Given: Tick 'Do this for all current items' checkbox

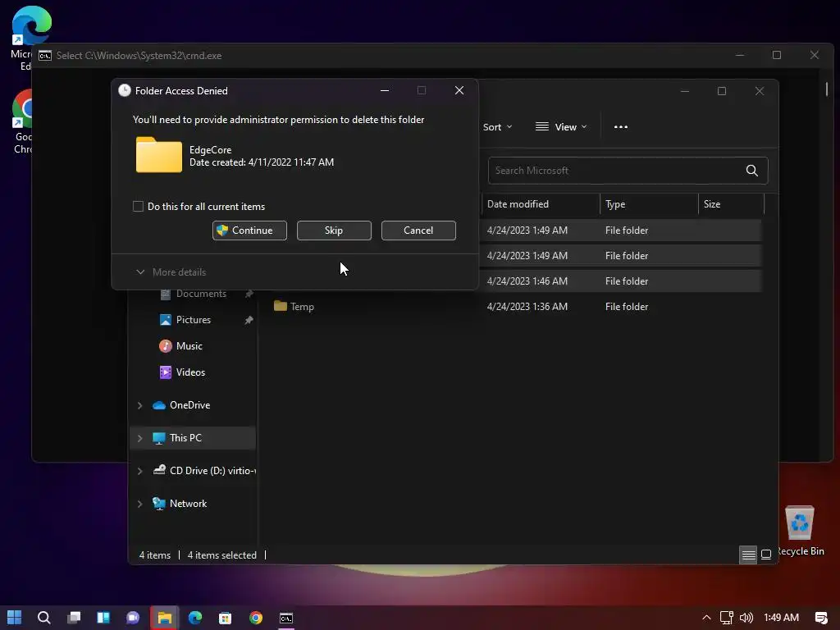Looking at the screenshot, I should 138,206.
